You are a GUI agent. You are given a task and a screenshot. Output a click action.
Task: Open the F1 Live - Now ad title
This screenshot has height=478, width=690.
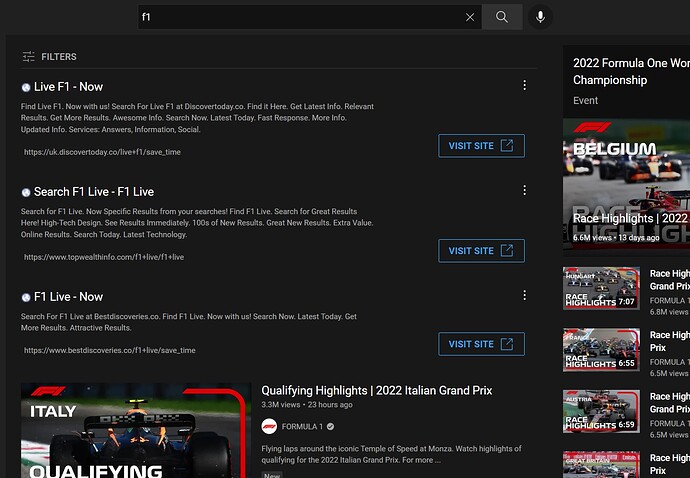[68, 297]
